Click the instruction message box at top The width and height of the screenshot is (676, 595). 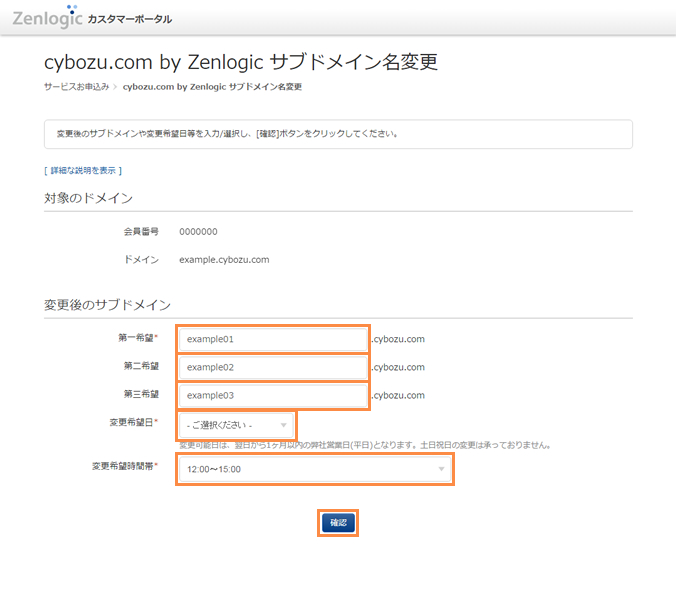(x=338, y=134)
